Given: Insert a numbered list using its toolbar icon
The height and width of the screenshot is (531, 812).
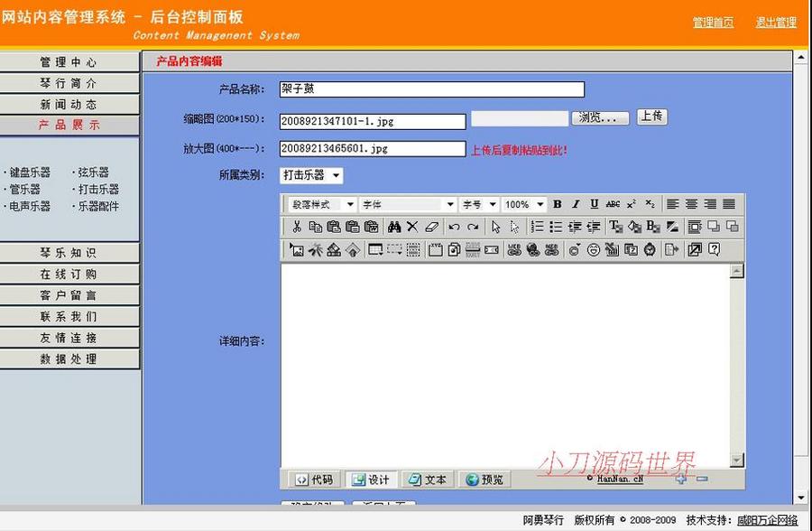Looking at the screenshot, I should pyautogui.click(x=536, y=228).
